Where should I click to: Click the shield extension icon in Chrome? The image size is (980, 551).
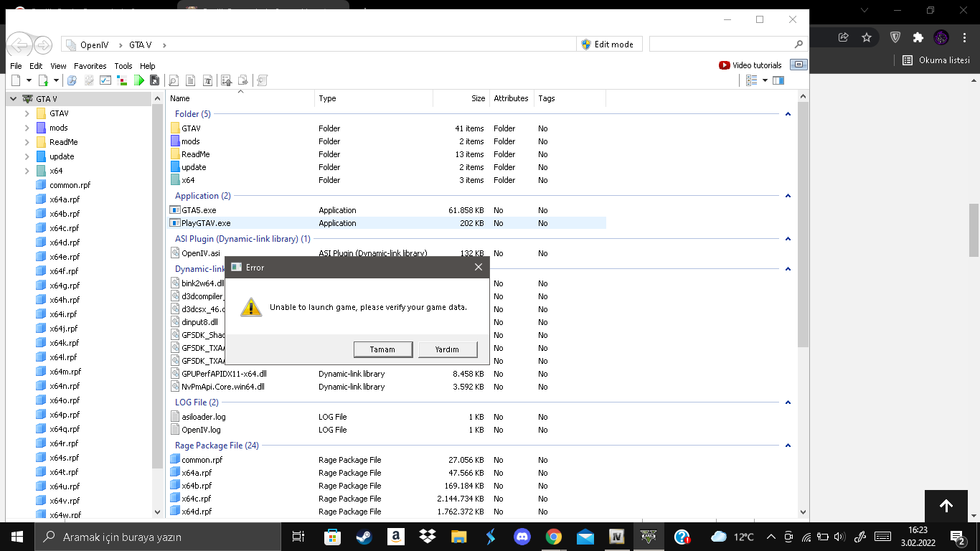[x=895, y=37]
